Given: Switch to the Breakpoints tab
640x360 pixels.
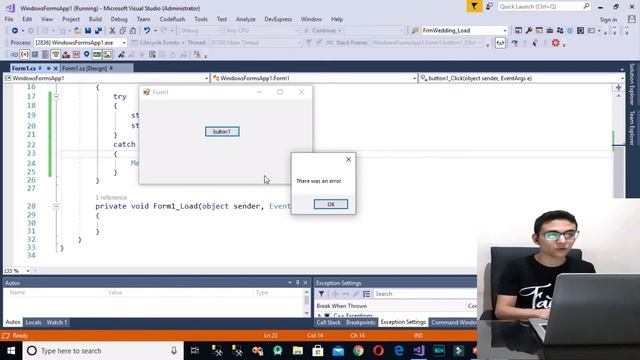Looking at the screenshot, I should click(x=360, y=322).
